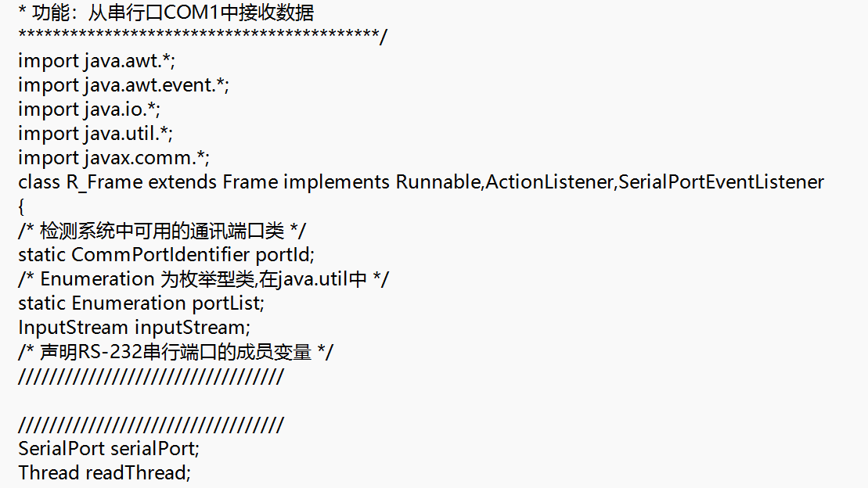Click the COM1 header comment line

(166, 13)
